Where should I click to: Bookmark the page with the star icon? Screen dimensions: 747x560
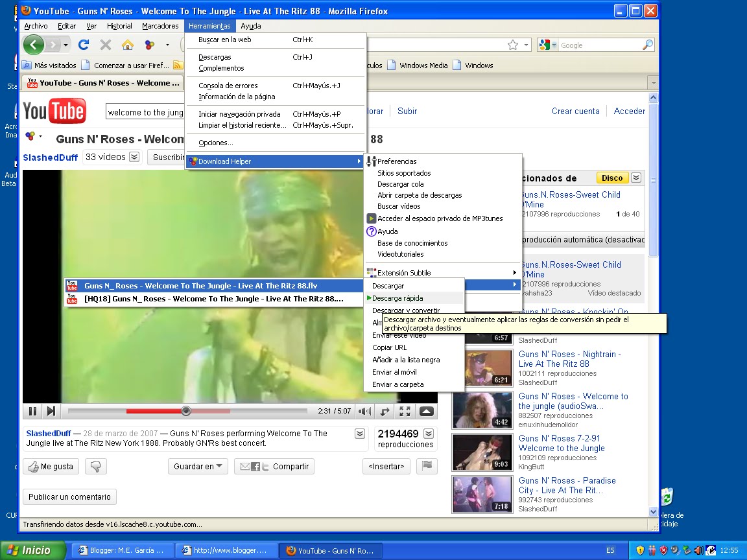pyautogui.click(x=513, y=45)
